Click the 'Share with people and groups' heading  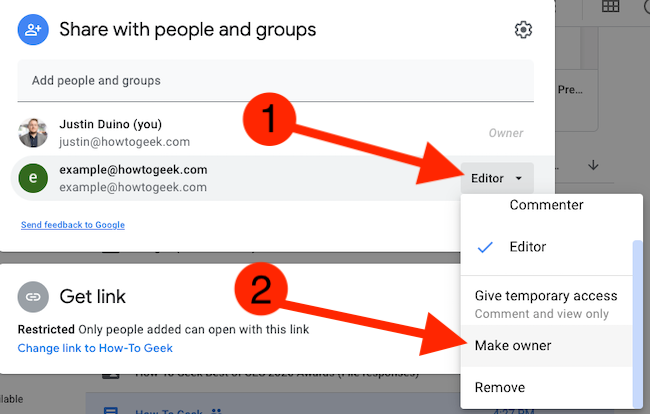tap(187, 30)
